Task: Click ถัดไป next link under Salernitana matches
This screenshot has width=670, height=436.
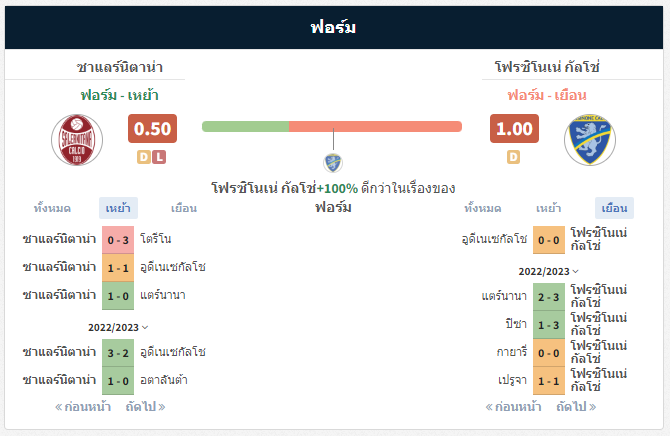Action: (145, 407)
